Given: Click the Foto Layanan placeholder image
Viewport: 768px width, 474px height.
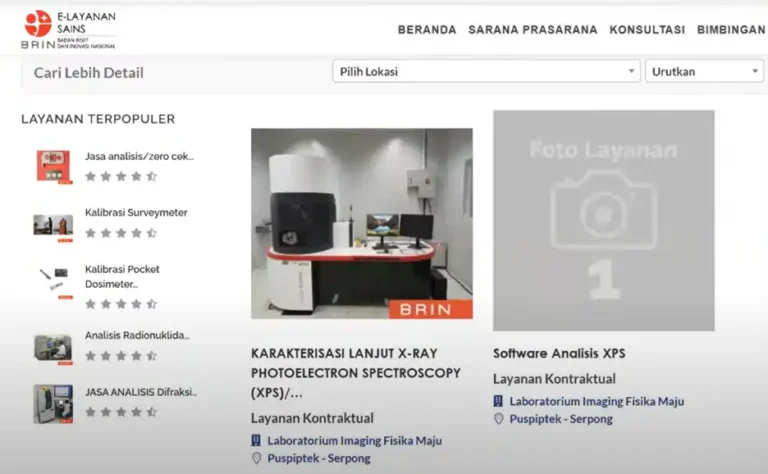Looking at the screenshot, I should (603, 220).
